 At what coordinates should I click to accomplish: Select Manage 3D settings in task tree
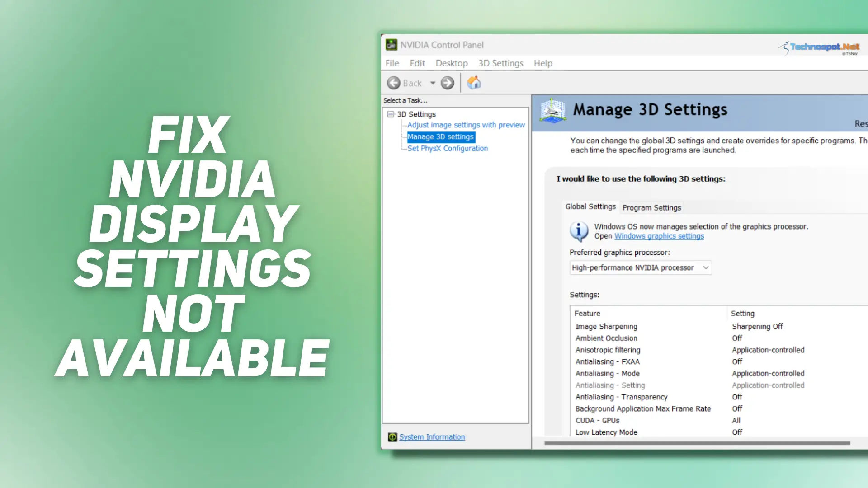tap(441, 137)
